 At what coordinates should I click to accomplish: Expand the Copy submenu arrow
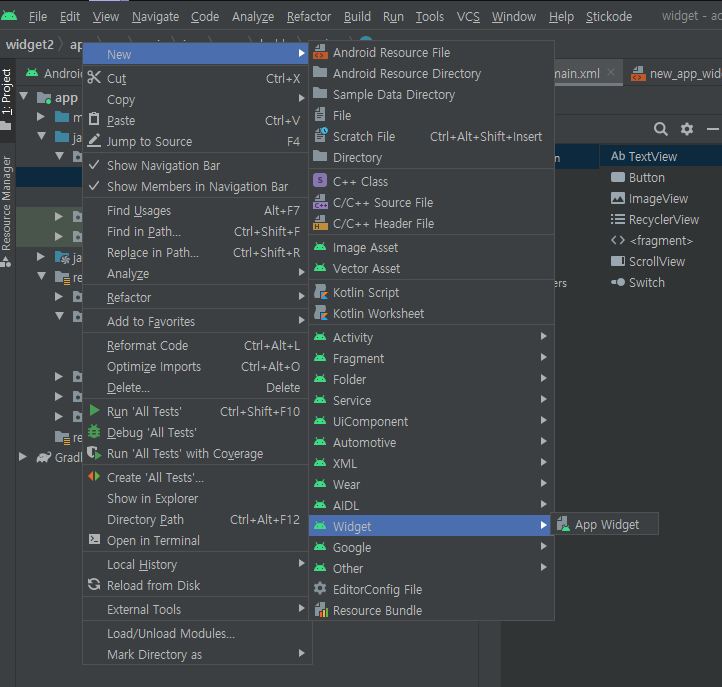coord(301,98)
